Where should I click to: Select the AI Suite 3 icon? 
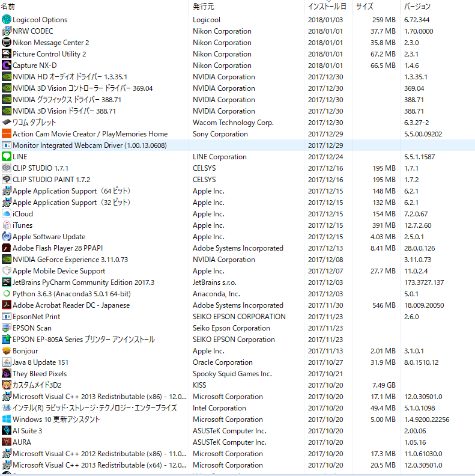pos(7,431)
